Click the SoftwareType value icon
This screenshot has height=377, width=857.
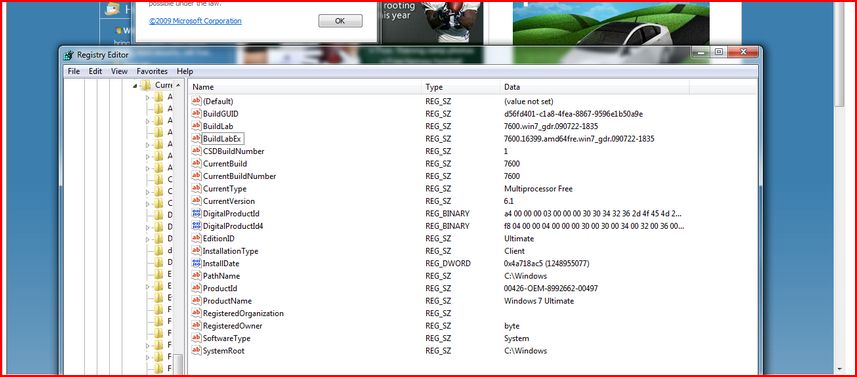point(197,339)
